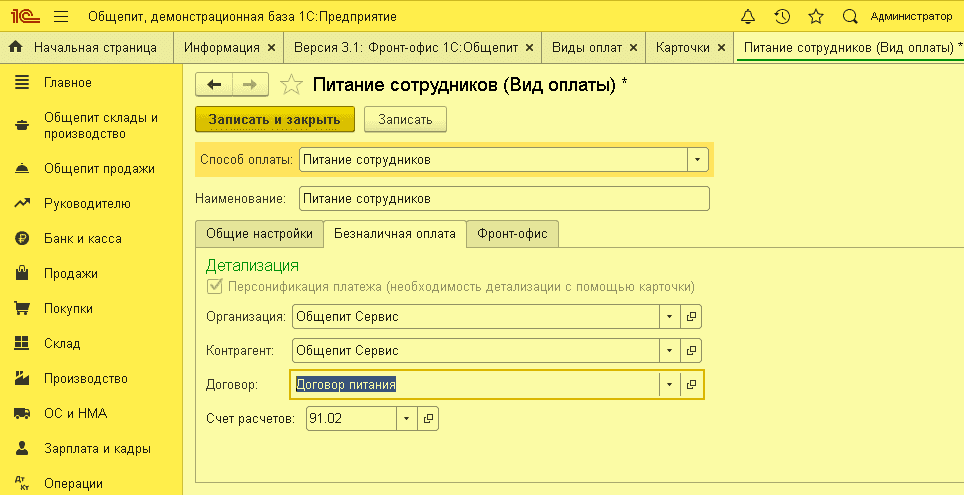Open the Администратор user link
The image size is (964, 495).
[911, 17]
